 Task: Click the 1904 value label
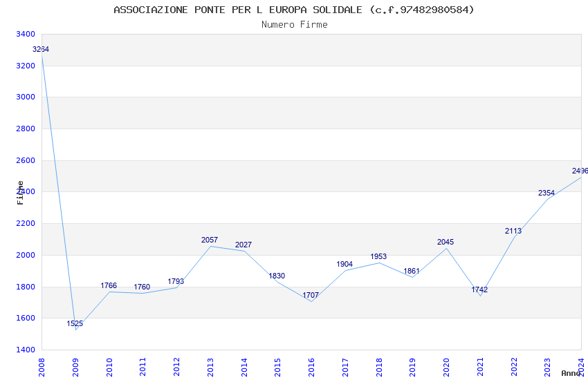(344, 264)
